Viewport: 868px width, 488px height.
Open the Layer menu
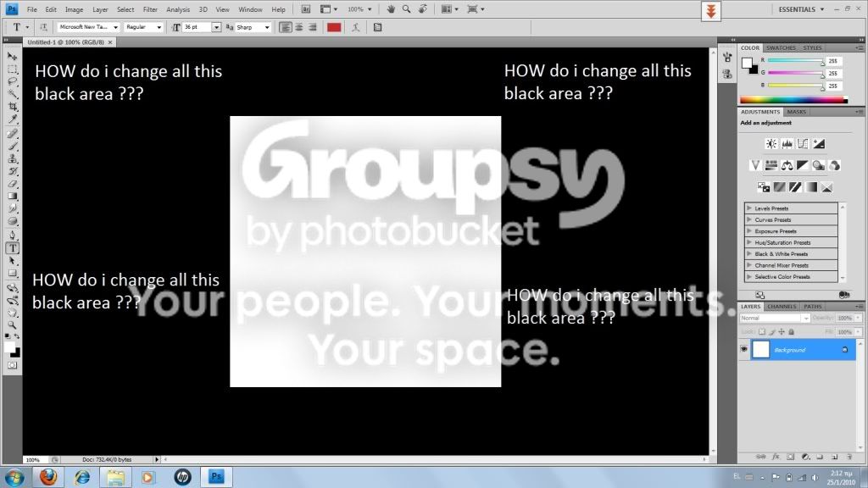coord(100,9)
